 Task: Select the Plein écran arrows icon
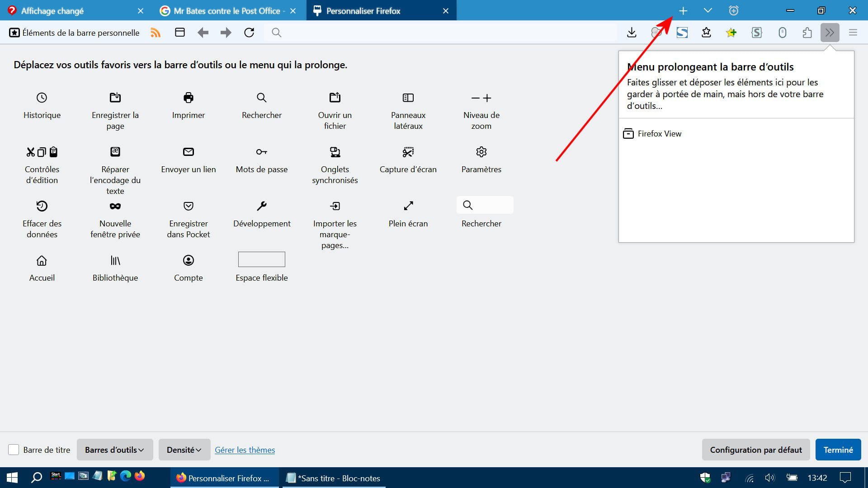(408, 206)
